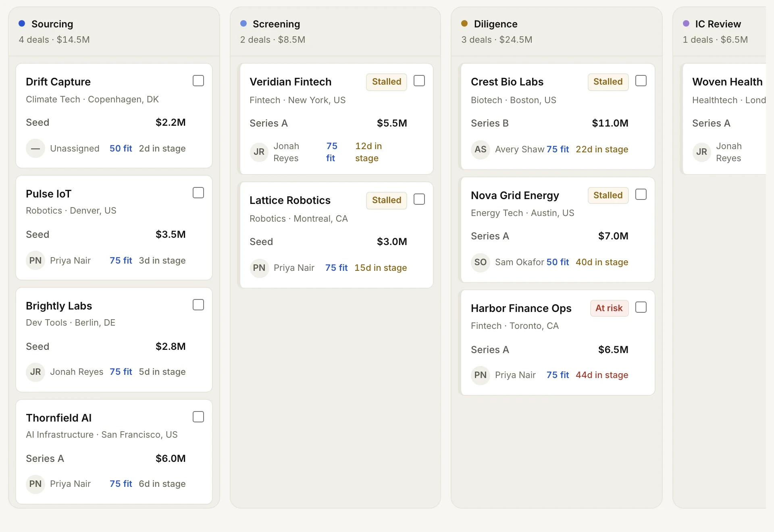774x532 pixels.
Task: Click the SO avatar on Nova Grid Energy
Action: pyautogui.click(x=481, y=262)
